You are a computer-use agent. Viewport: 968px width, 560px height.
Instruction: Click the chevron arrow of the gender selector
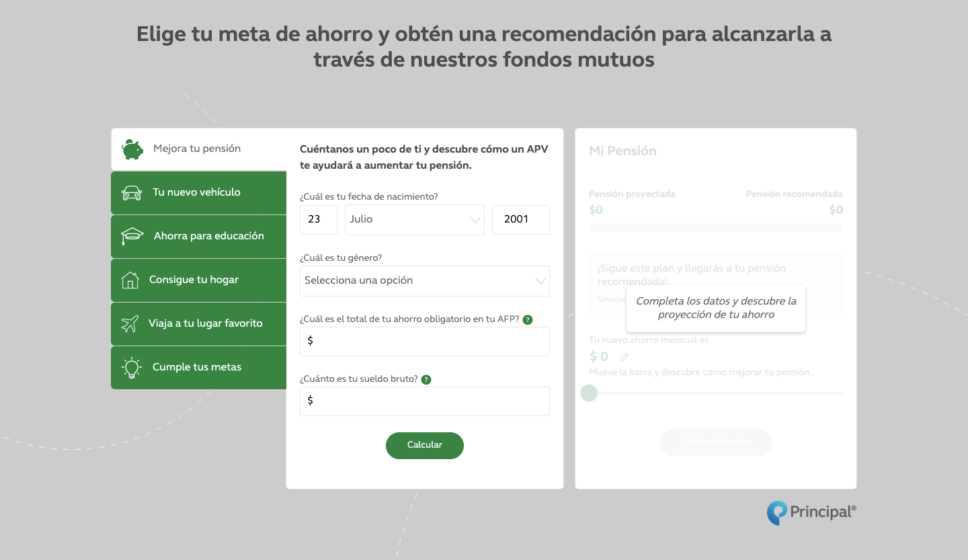540,281
